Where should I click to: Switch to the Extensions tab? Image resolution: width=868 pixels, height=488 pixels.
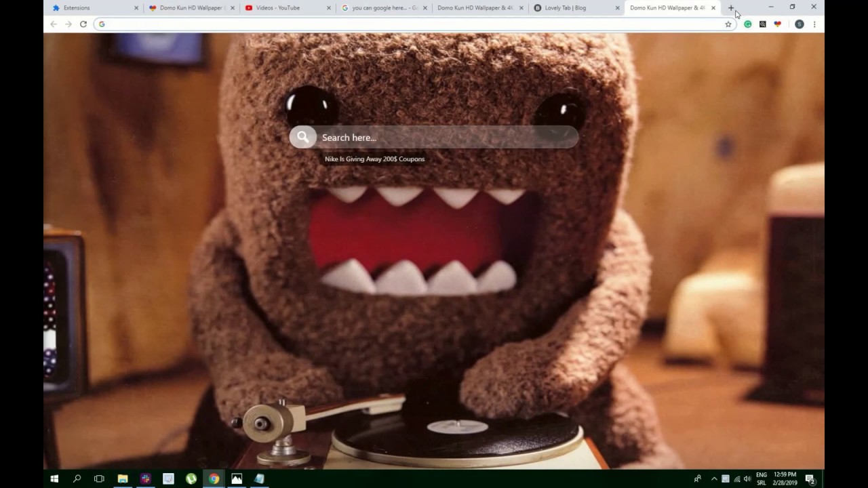tap(77, 7)
